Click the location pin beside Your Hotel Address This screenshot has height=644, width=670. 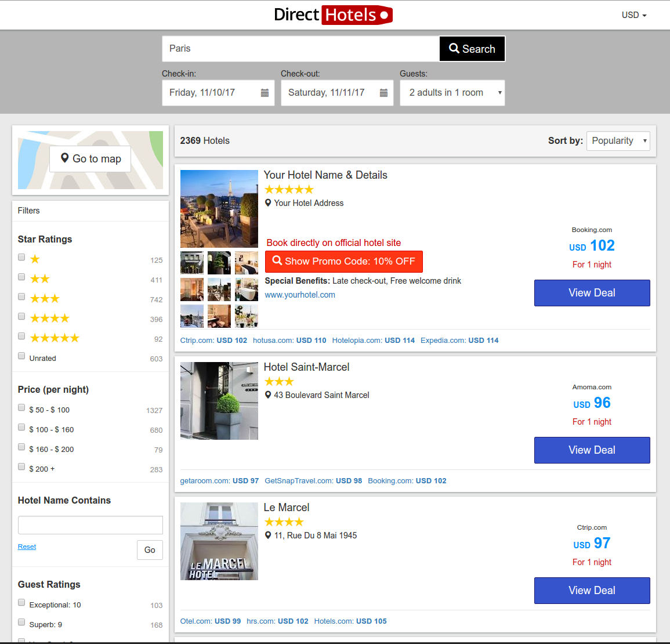click(x=268, y=203)
